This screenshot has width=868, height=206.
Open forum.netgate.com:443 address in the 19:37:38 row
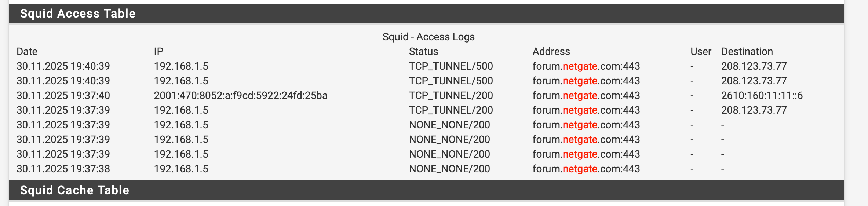click(x=586, y=169)
